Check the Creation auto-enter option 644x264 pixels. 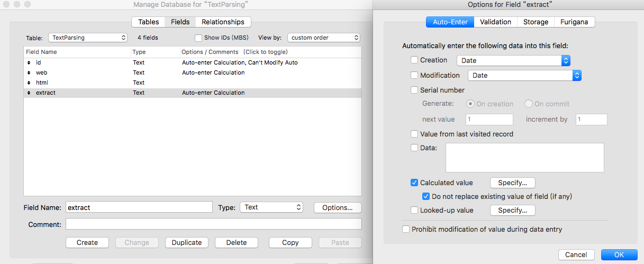tap(414, 60)
